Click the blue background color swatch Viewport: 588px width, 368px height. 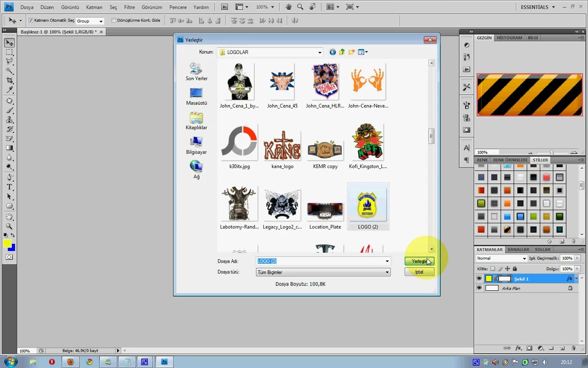12,248
